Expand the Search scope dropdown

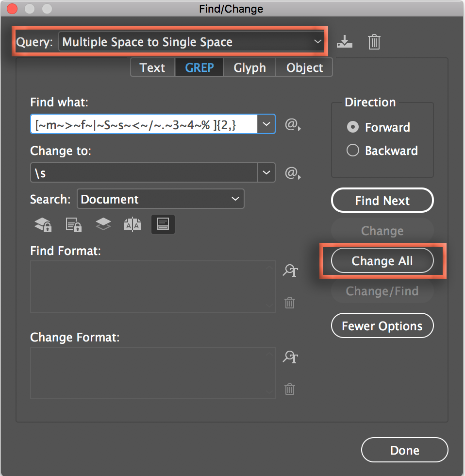point(160,199)
